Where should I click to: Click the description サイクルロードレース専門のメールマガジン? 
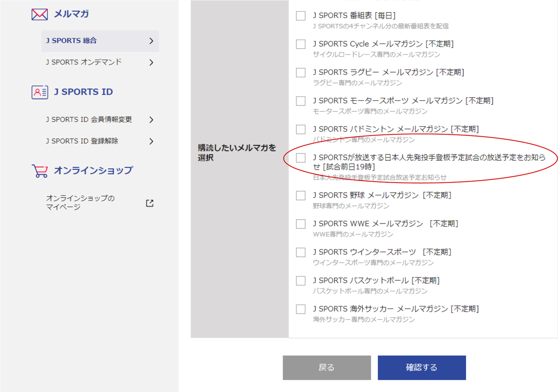pos(376,54)
